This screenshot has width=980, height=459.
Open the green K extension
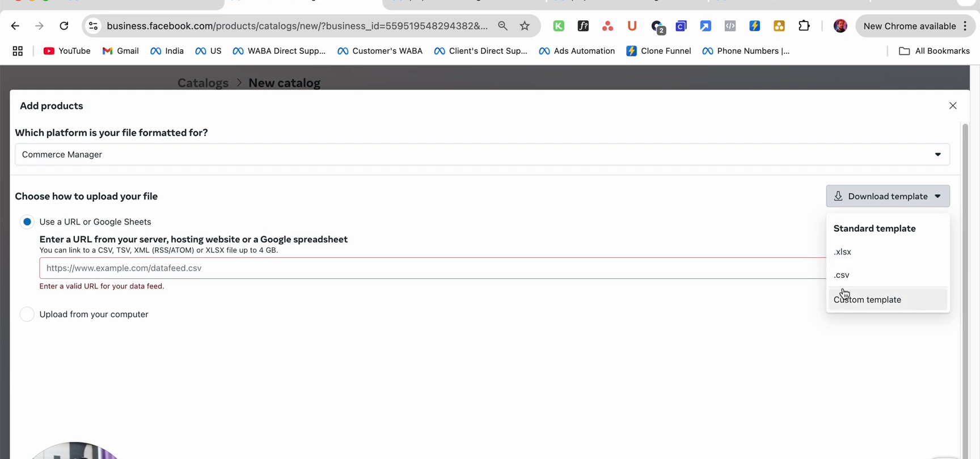559,26
